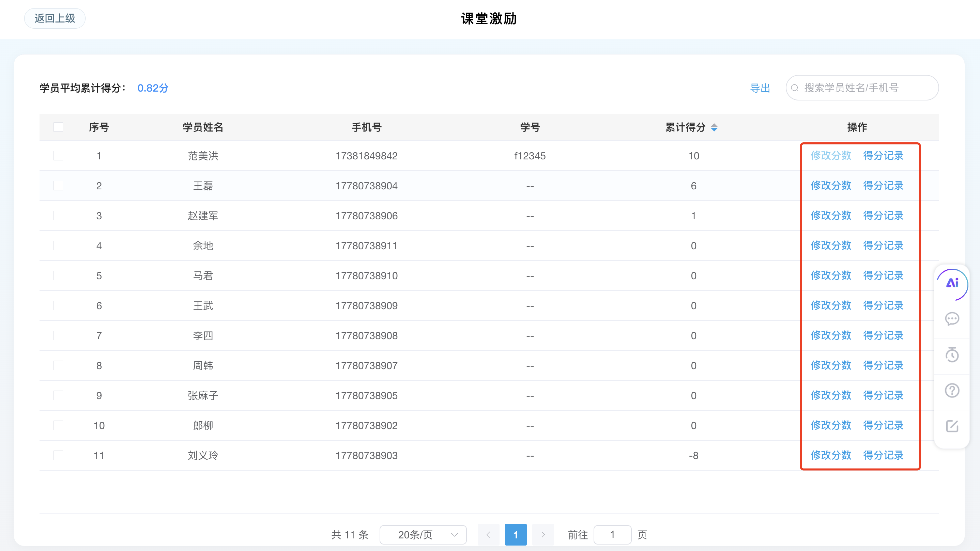Screen dimensions: 980x551
Task: Open help via the question mark icon
Action: point(952,390)
